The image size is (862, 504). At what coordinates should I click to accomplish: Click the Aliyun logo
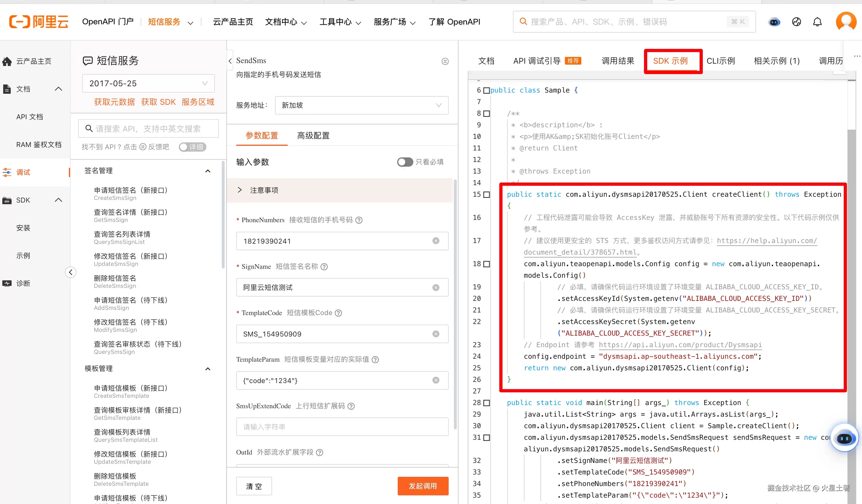pyautogui.click(x=39, y=21)
